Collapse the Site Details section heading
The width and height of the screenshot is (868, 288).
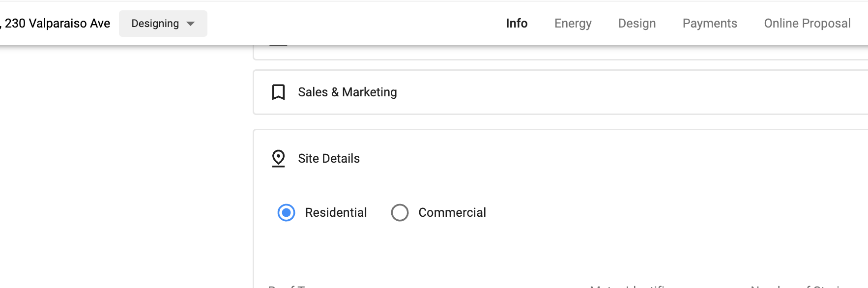click(328, 158)
